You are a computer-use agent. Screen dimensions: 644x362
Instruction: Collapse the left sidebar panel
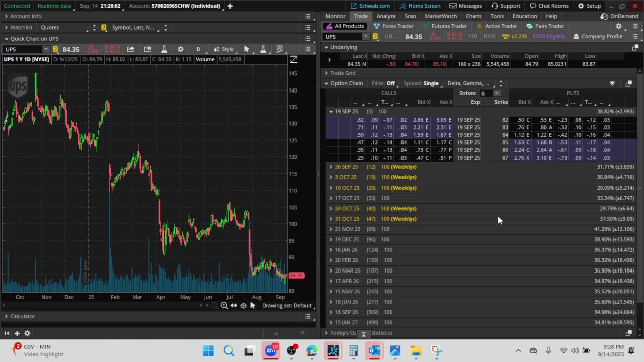tap(7, 333)
